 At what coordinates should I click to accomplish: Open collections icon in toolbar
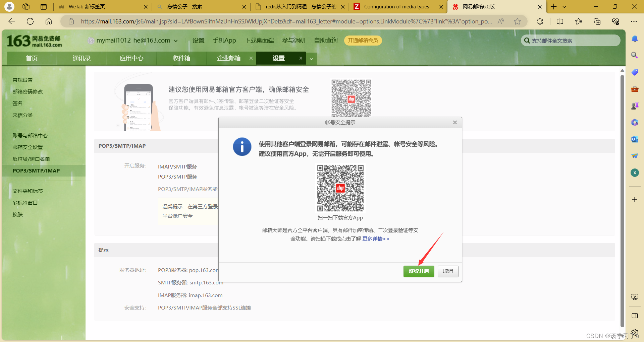(597, 21)
